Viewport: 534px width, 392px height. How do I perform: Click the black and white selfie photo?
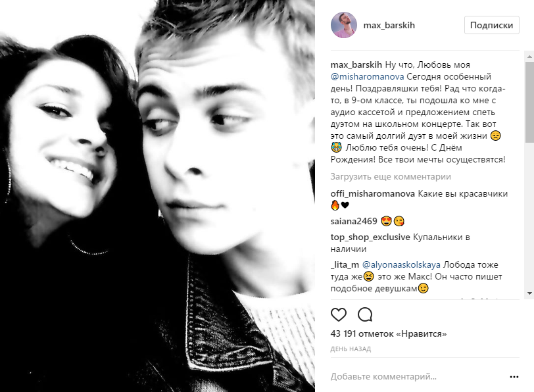tap(157, 196)
